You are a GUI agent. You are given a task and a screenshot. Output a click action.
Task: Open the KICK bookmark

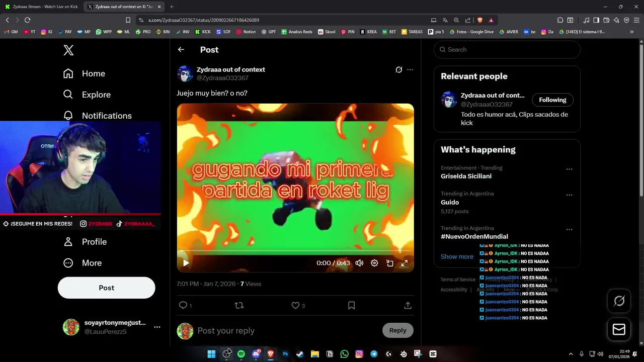click(x=203, y=32)
